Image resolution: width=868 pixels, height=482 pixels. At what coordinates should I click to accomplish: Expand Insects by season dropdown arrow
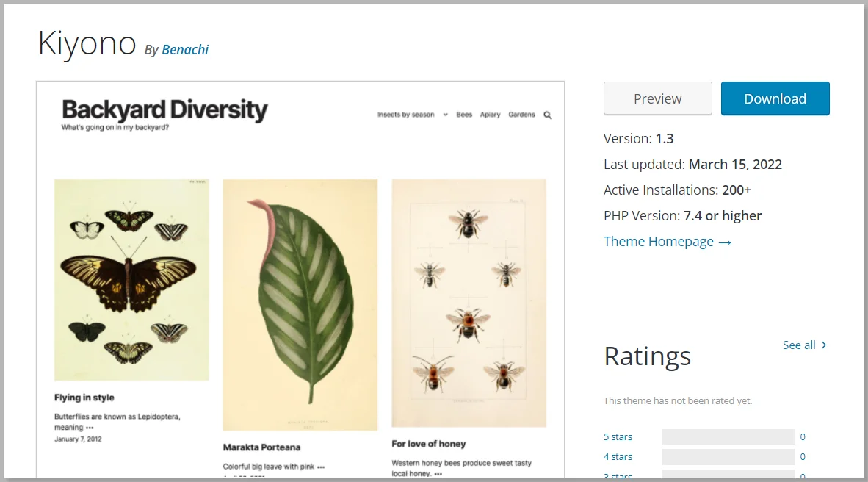[x=445, y=115]
